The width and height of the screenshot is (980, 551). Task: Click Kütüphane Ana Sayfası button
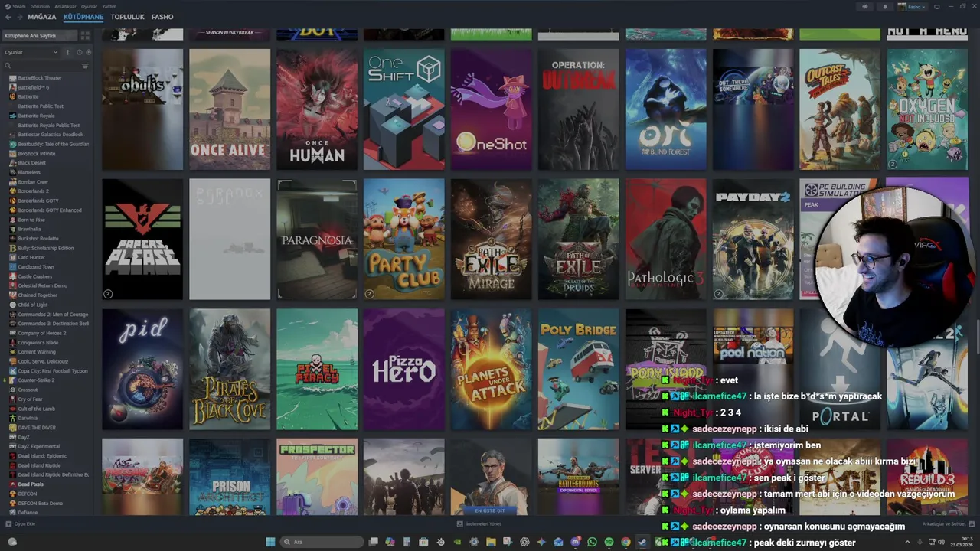click(40, 36)
